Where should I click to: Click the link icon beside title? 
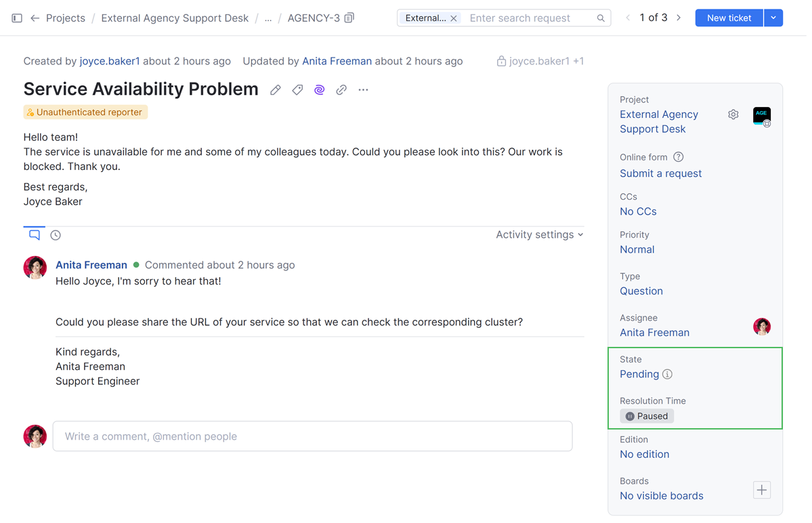click(x=341, y=90)
